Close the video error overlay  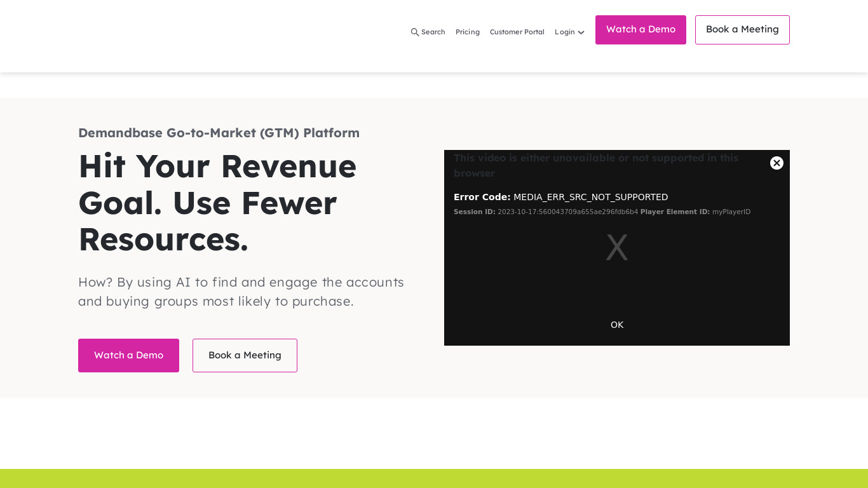776,163
